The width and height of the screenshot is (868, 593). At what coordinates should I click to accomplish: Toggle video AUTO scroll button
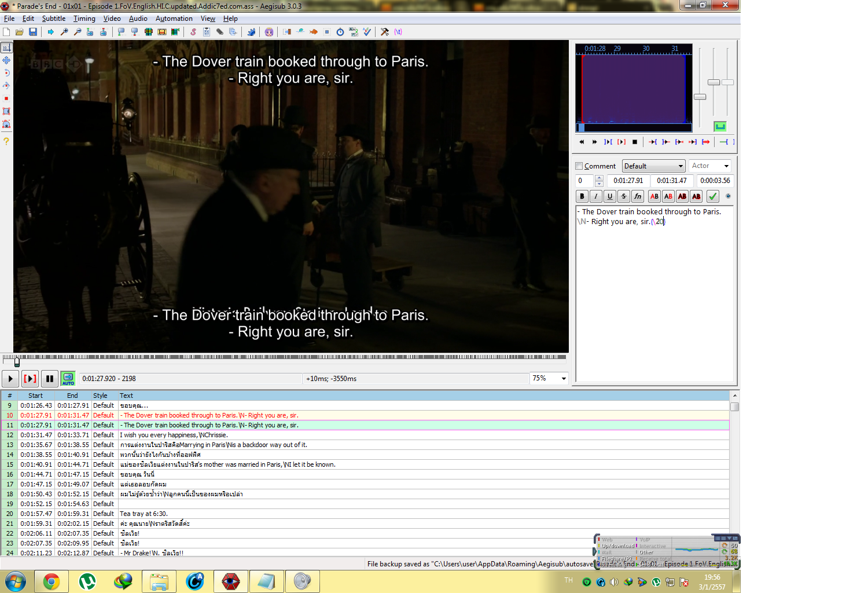click(68, 379)
